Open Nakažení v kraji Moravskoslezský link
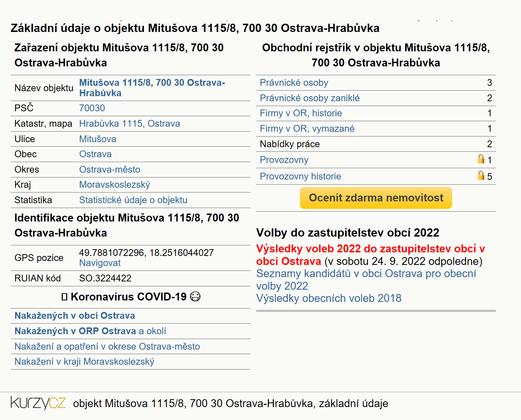This screenshot has width=521, height=420. pyautogui.click(x=84, y=362)
